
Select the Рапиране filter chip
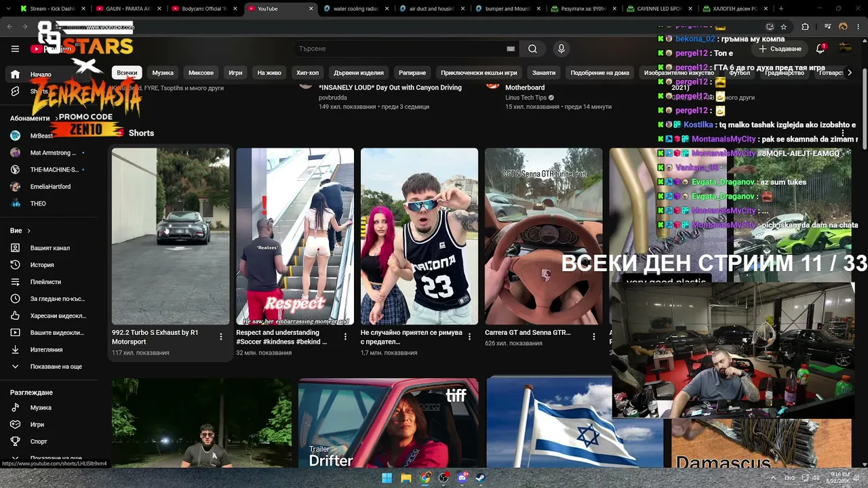coord(412,73)
